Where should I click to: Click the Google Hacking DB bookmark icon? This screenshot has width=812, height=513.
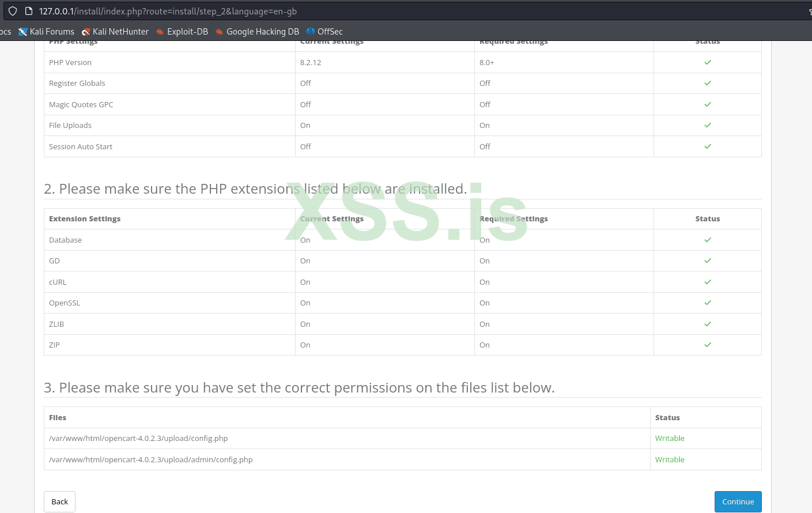coord(220,32)
